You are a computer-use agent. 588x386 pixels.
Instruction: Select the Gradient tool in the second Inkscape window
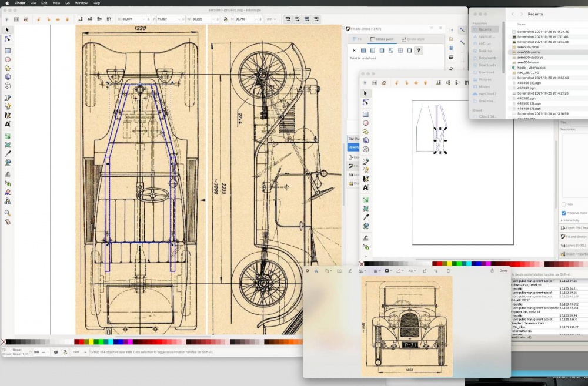click(366, 200)
